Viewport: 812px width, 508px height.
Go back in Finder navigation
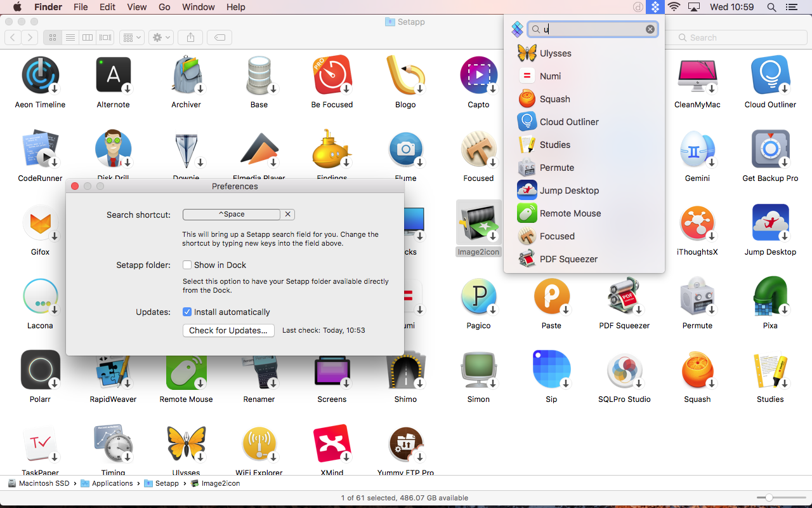13,37
